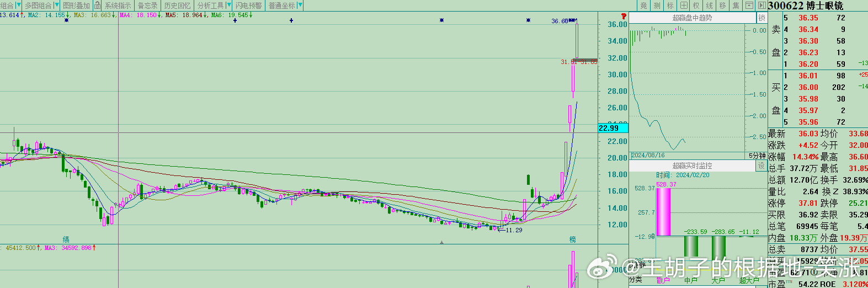Click the 总额 value 12.70亿
The height and width of the screenshot is (288, 868).
(x=803, y=180)
